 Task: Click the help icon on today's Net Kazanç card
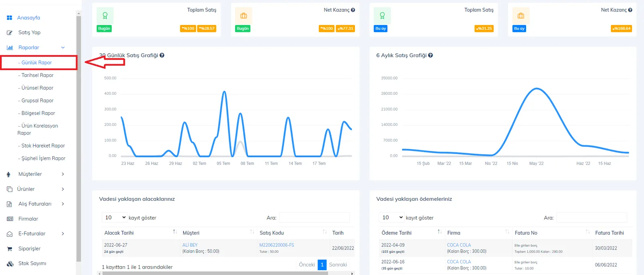tap(353, 10)
